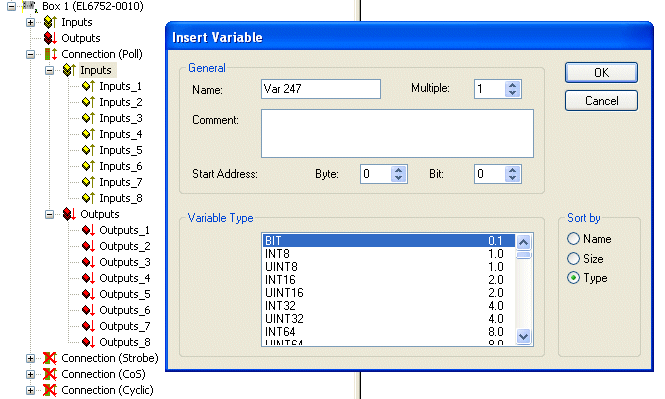Click variable type list down scroll arrow
This screenshot has width=665, height=399.
coord(523,337)
